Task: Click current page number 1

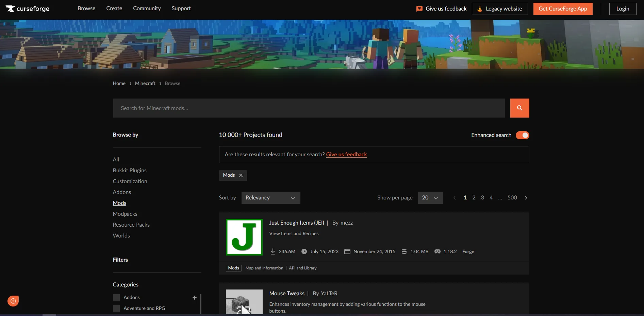Action: point(465,198)
